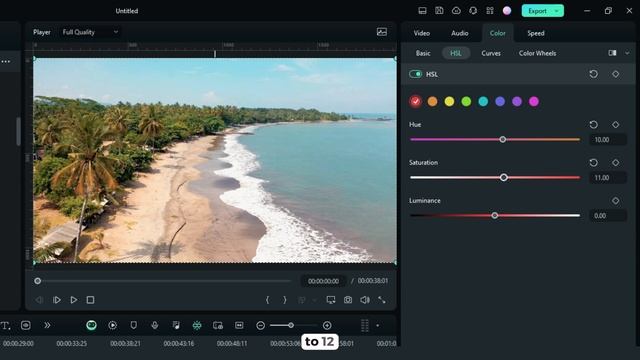This screenshot has width=640, height=360.
Task: Open the Curves sub-tab
Action: coord(491,53)
